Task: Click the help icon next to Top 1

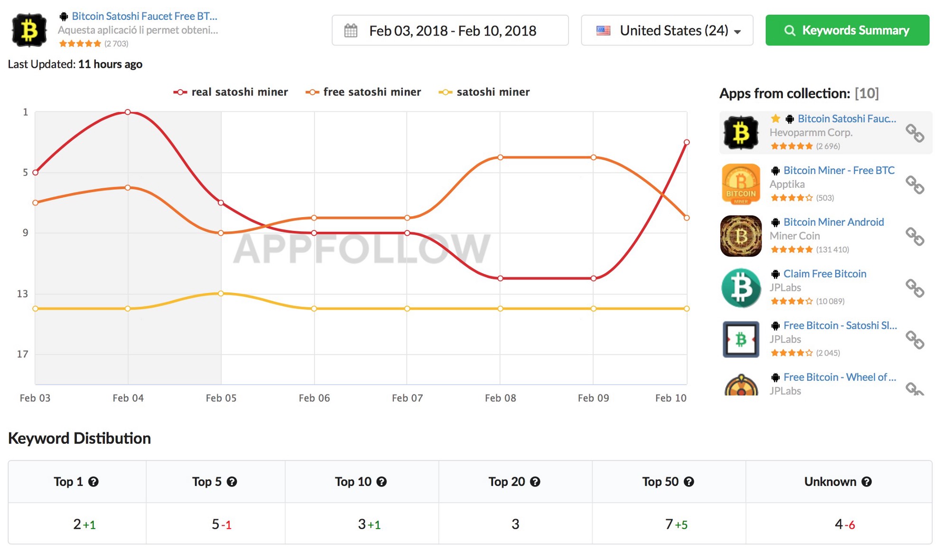Action: (x=93, y=482)
